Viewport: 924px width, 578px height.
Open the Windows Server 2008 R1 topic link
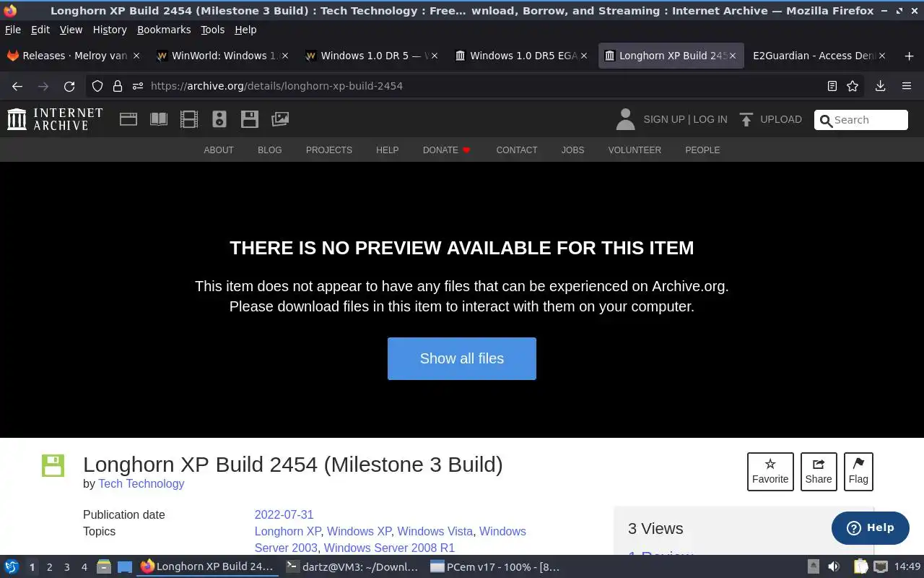click(x=389, y=548)
